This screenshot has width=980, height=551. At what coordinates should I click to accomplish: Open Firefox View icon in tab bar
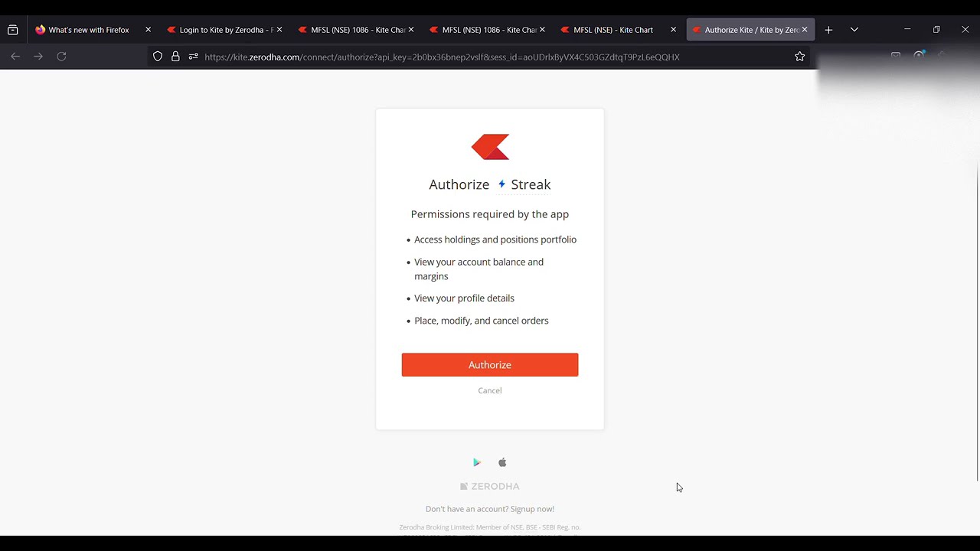(12, 30)
